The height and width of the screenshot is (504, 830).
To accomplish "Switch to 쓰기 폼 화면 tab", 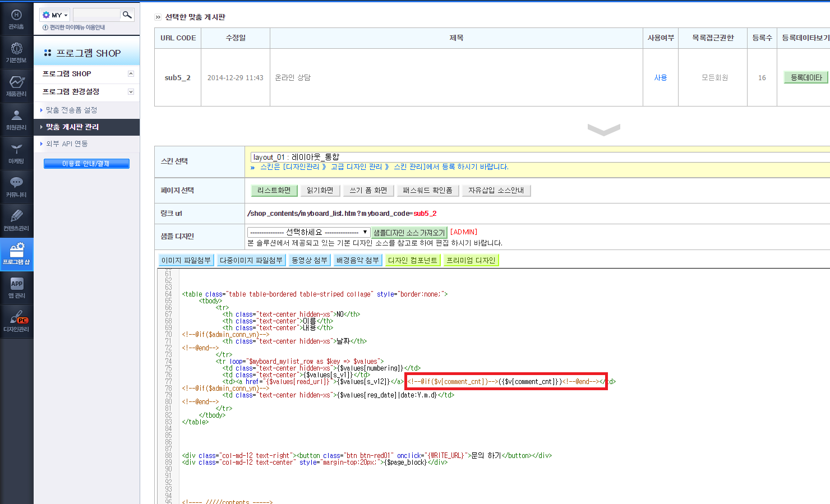I will coord(368,191).
